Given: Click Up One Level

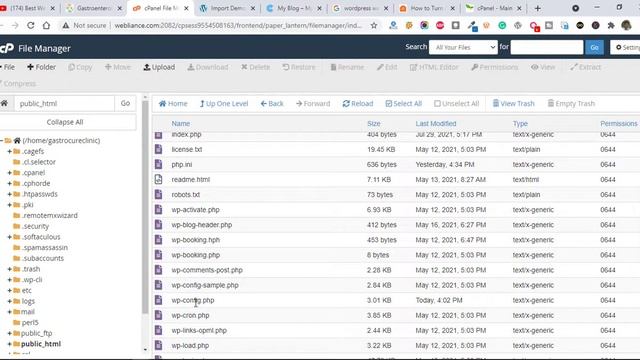Looking at the screenshot, I should click(x=224, y=104).
